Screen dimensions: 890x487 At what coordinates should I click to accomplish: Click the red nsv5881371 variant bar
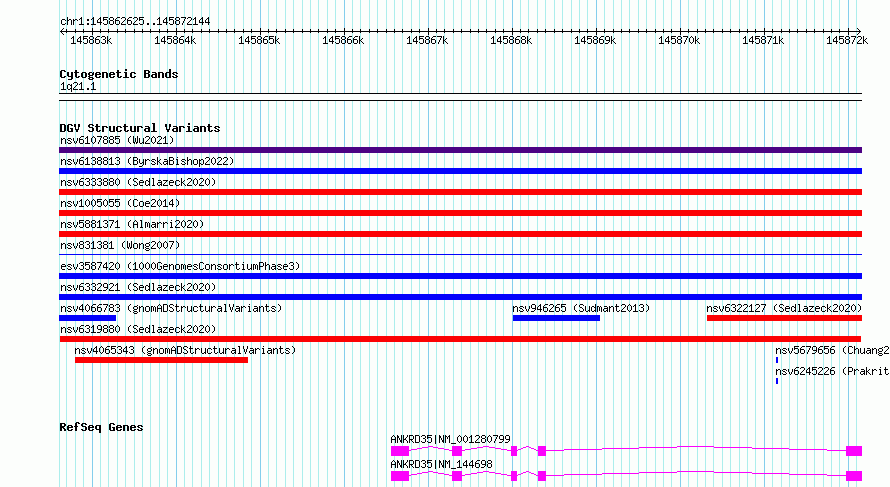pyautogui.click(x=460, y=234)
